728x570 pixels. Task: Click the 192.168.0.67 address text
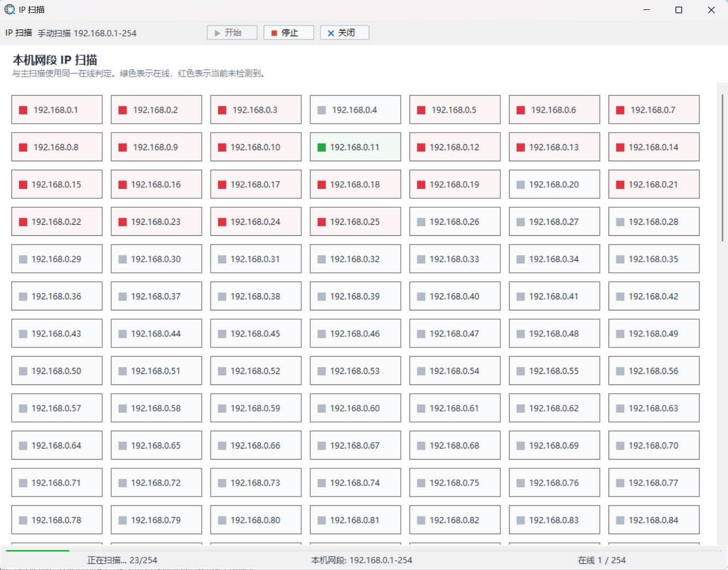[x=355, y=446]
